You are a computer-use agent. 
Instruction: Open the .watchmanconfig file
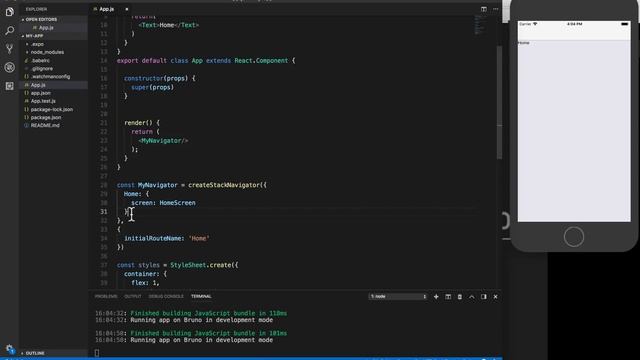[50, 77]
